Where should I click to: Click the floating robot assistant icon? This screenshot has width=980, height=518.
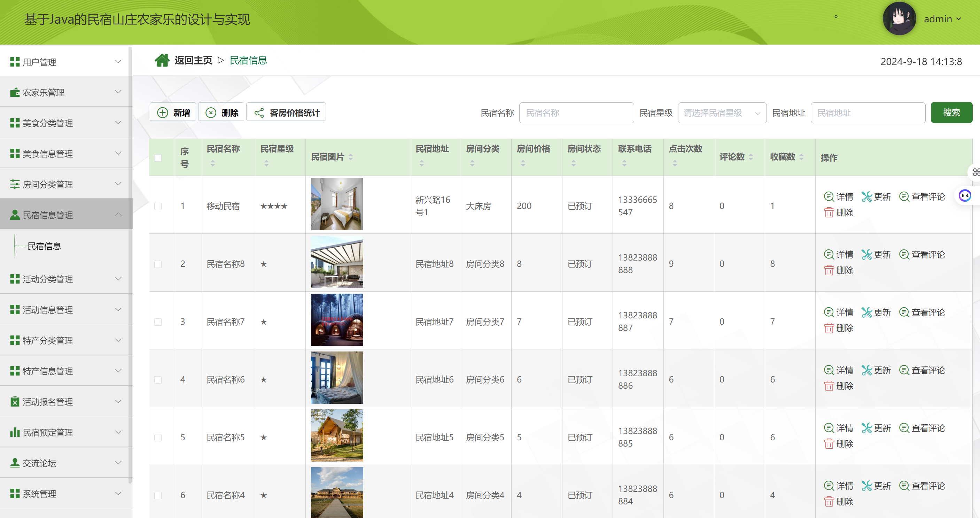point(965,196)
